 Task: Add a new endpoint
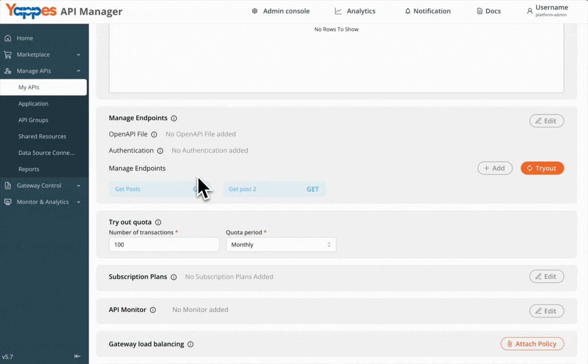click(495, 168)
